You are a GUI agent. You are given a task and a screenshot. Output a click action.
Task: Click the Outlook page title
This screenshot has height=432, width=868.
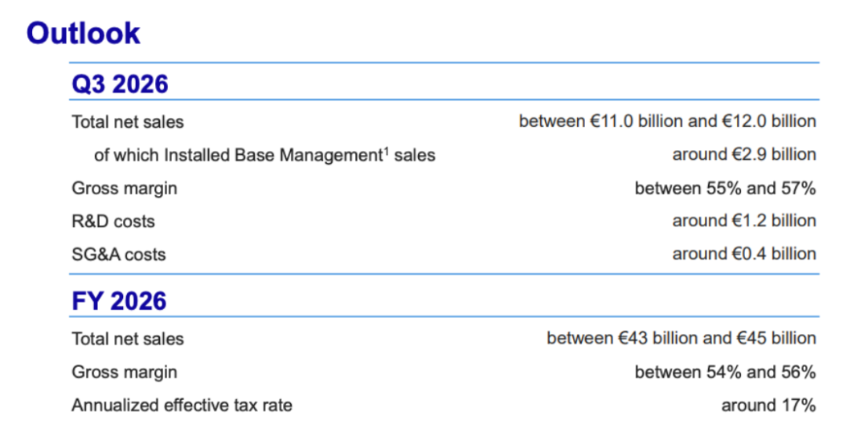(83, 33)
